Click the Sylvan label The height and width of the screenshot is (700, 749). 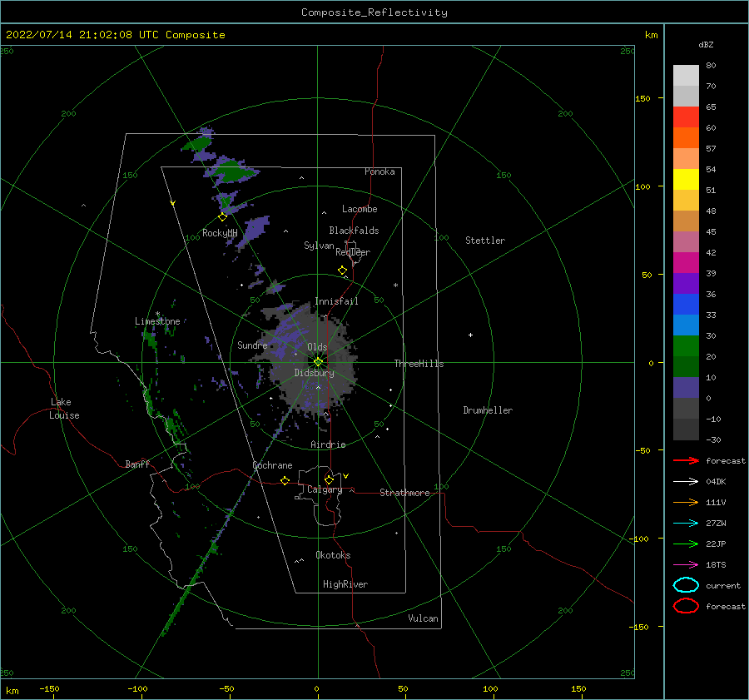pos(319,246)
